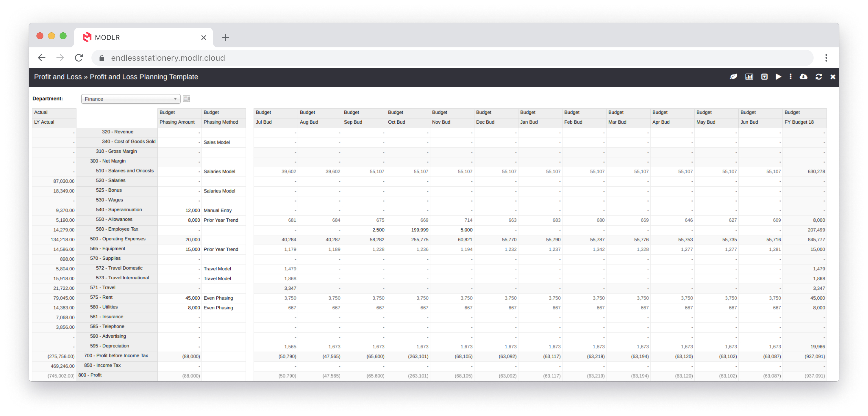Open a new browser tab

225,37
